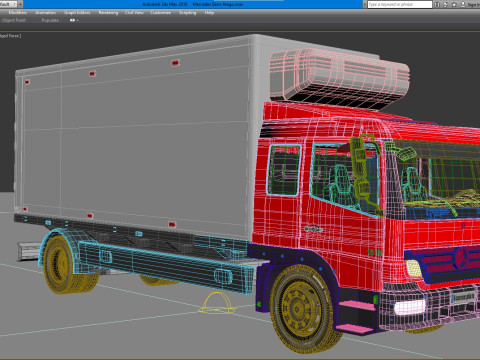Switch to the Object Paint ribbon tab
This screenshot has width=480, height=360.
click(14, 20)
